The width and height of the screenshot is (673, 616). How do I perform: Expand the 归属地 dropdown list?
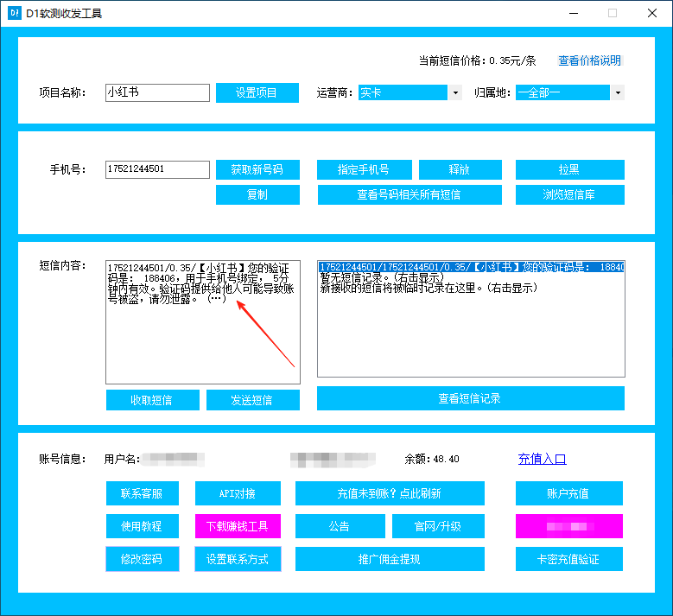click(x=617, y=92)
